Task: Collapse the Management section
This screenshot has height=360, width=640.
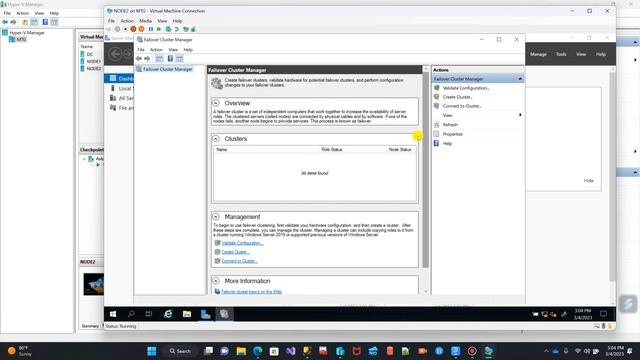Action: 216,217
